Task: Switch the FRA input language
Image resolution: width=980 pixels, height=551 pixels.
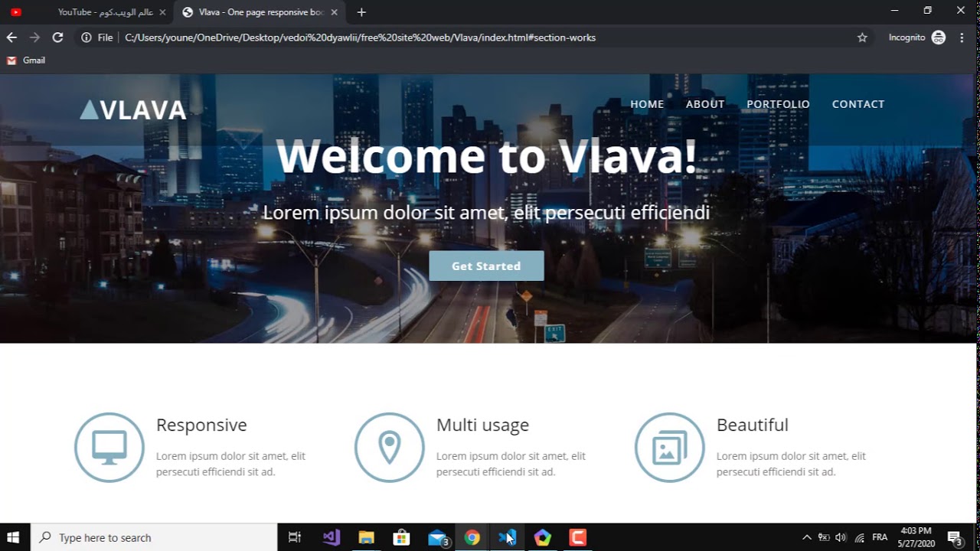Action: tap(880, 537)
